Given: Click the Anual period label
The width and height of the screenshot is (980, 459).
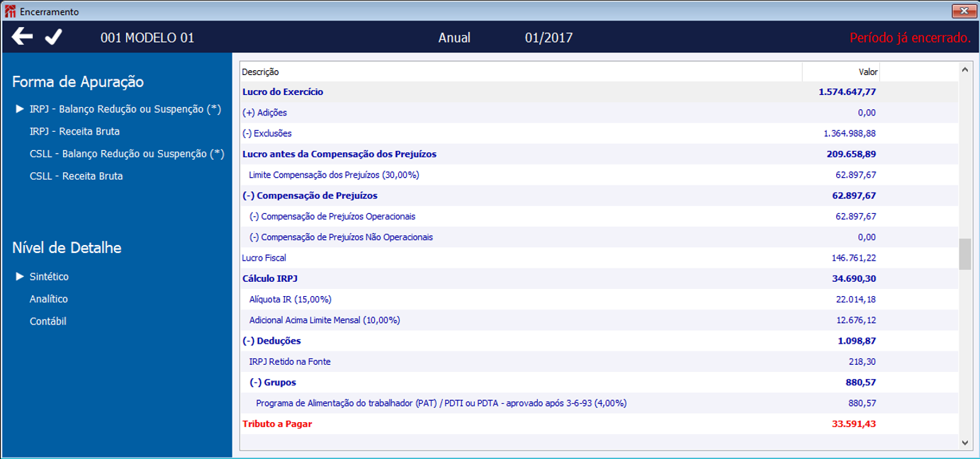Looking at the screenshot, I should tap(454, 38).
